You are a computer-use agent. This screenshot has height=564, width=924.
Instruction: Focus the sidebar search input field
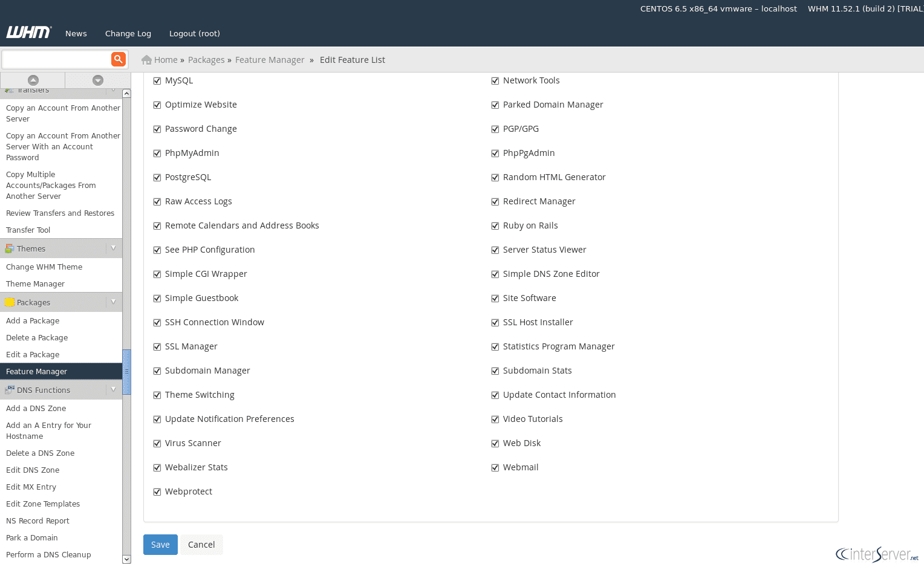(56, 59)
